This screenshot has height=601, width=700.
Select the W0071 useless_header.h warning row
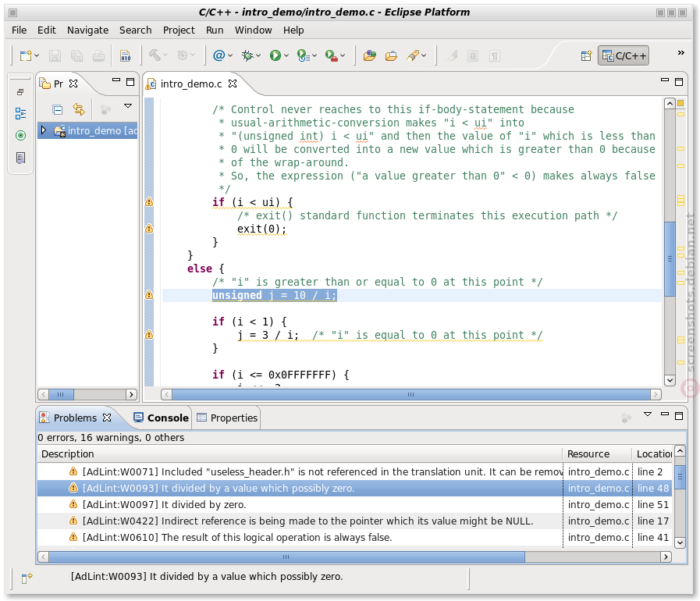click(x=355, y=471)
